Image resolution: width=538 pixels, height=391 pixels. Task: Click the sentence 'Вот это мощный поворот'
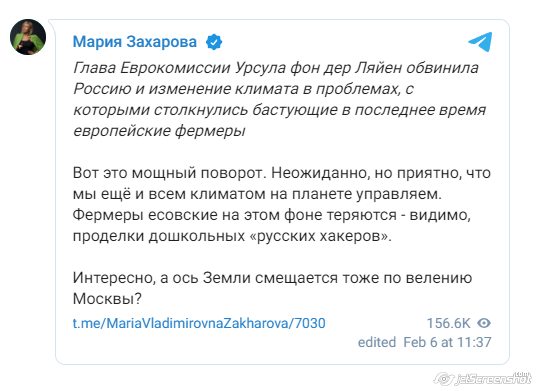coord(167,173)
